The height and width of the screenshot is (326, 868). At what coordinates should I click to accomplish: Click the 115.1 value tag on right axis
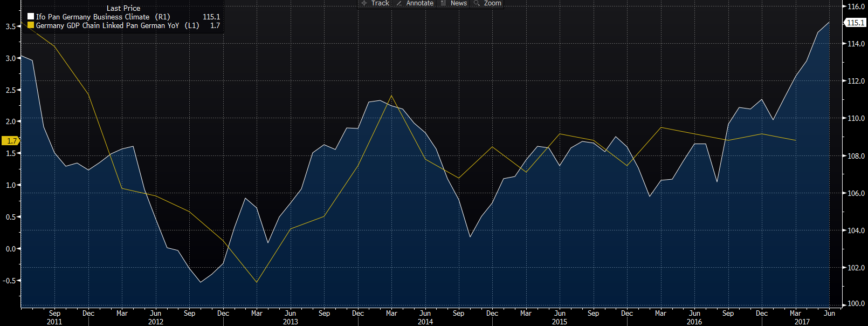[x=855, y=23]
